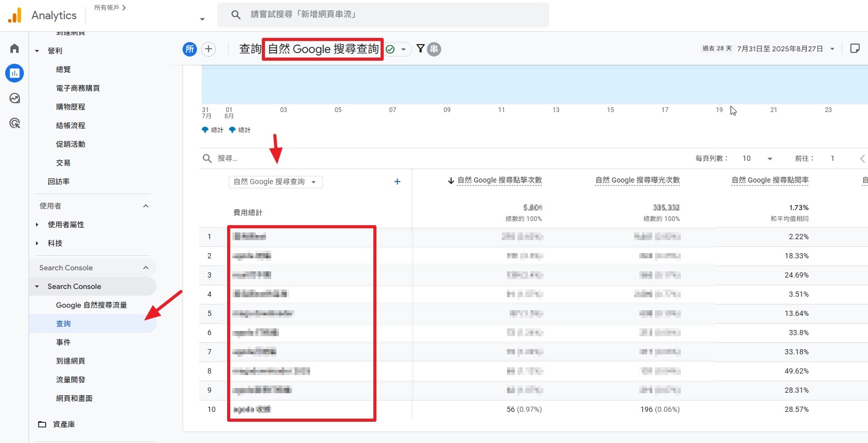Click the second 總計 chart legend item
Image resolution: width=868 pixels, height=443 pixels.
[x=240, y=130]
